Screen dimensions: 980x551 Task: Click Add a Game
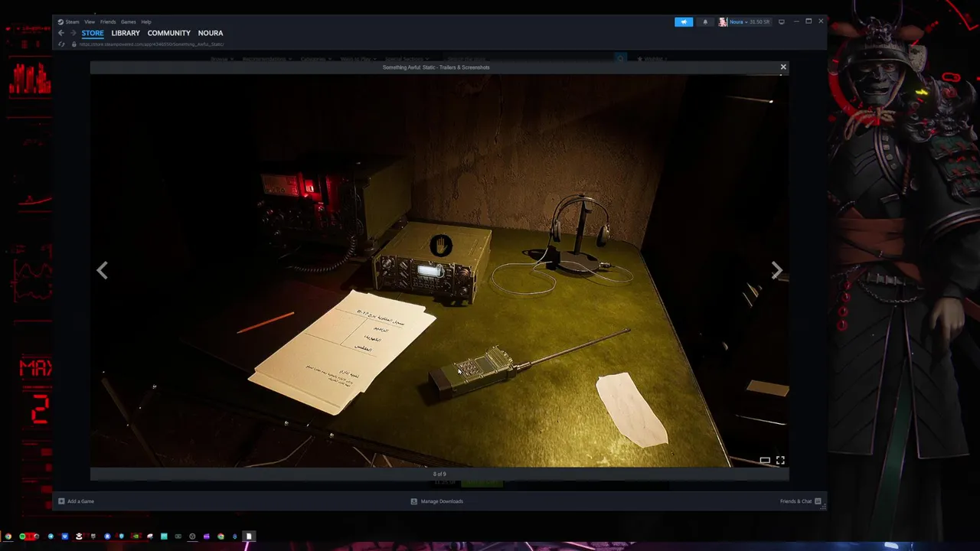pyautogui.click(x=76, y=501)
